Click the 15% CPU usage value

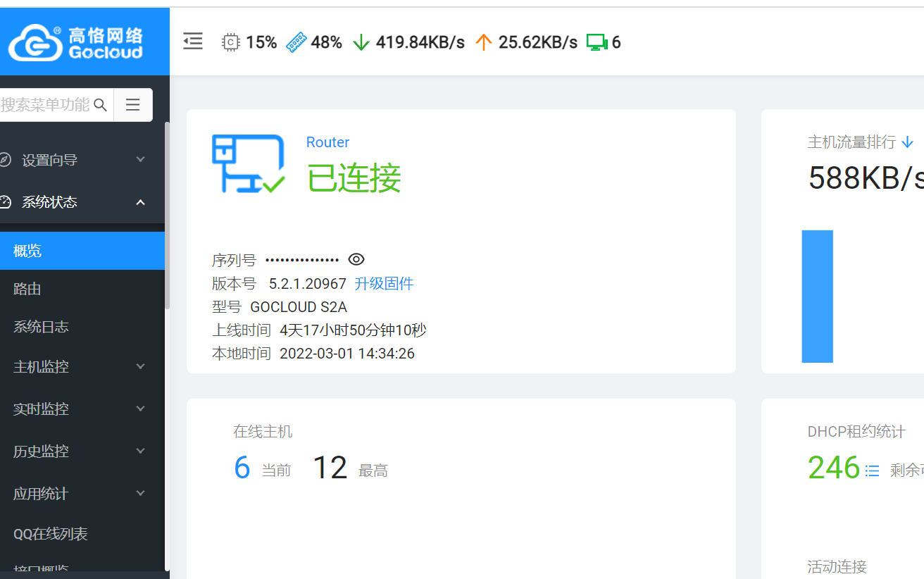(261, 42)
